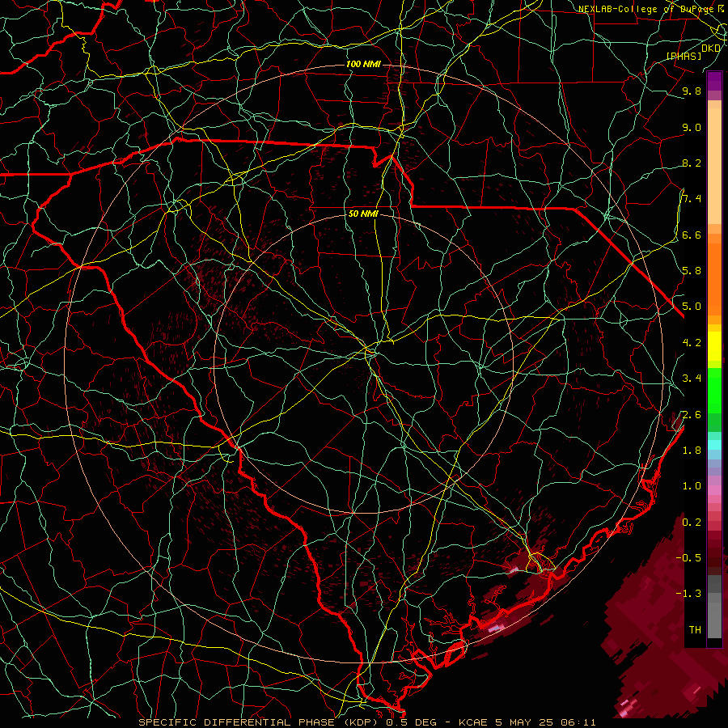Select the 7.4 legend value
Image resolution: width=728 pixels, height=728 pixels.
pos(692,199)
